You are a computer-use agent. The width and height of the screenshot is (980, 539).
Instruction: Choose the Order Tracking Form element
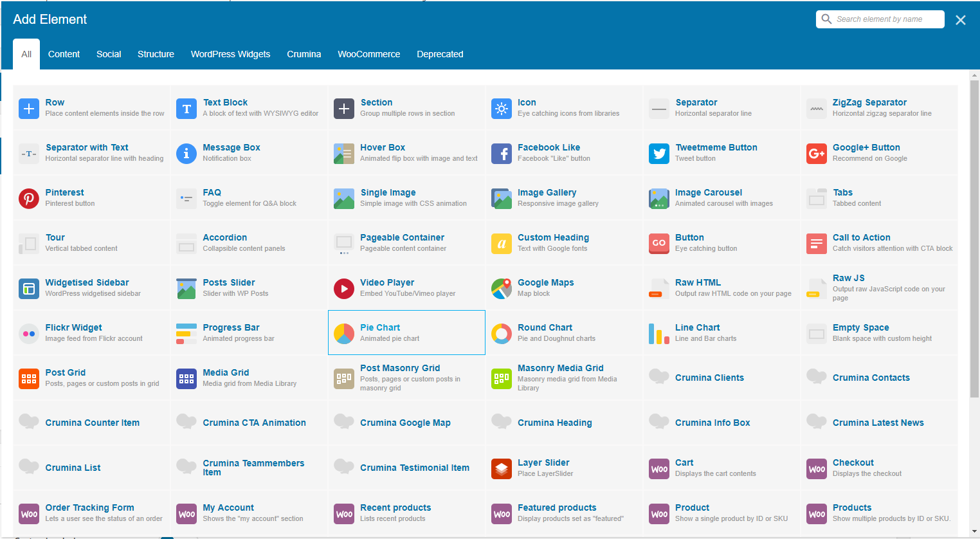(91, 513)
